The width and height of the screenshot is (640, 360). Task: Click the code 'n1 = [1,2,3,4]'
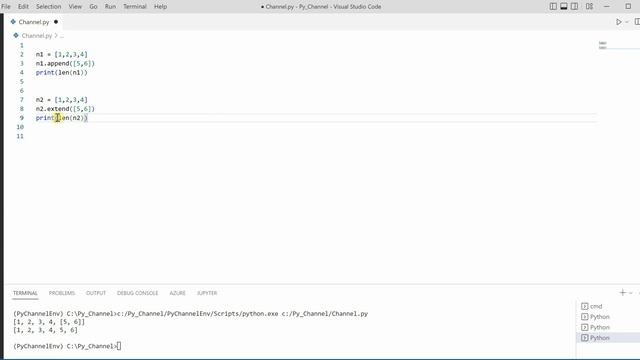pos(62,54)
